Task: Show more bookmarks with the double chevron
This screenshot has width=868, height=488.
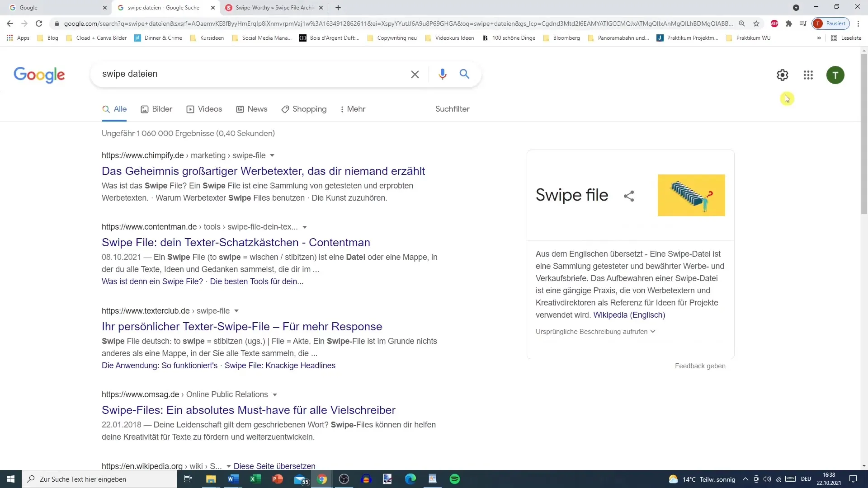Action: tap(819, 38)
